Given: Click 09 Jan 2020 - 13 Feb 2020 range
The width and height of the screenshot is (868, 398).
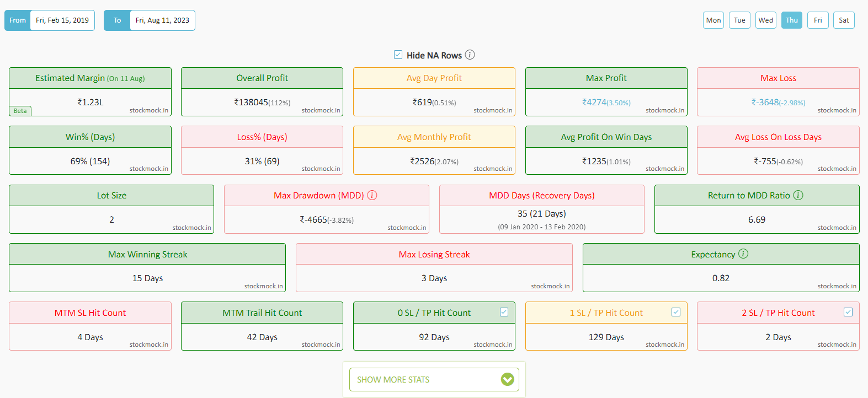Looking at the screenshot, I should pyautogui.click(x=542, y=227).
